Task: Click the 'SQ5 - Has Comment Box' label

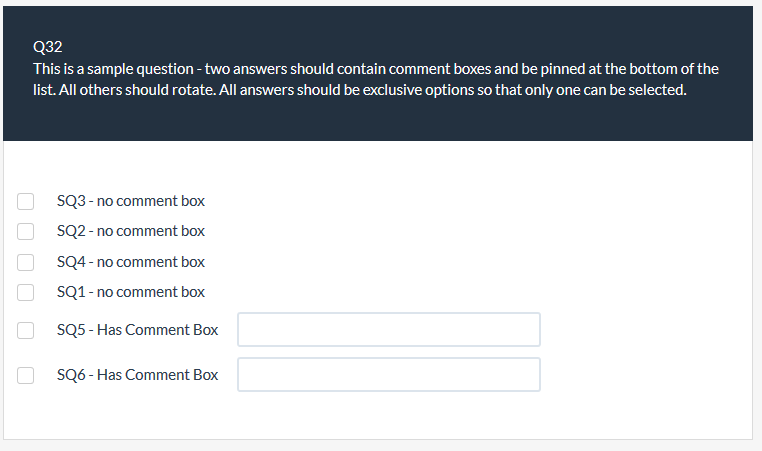Action: pos(138,330)
